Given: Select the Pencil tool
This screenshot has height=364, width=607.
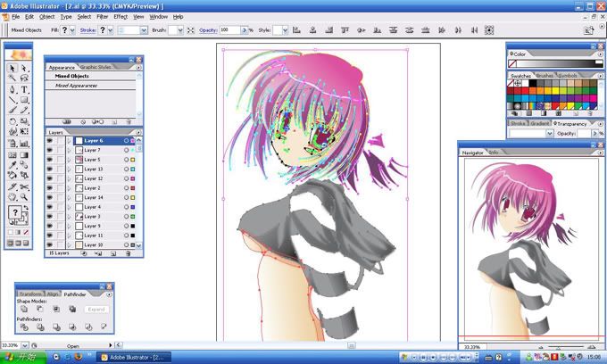Looking at the screenshot, I should [24, 111].
